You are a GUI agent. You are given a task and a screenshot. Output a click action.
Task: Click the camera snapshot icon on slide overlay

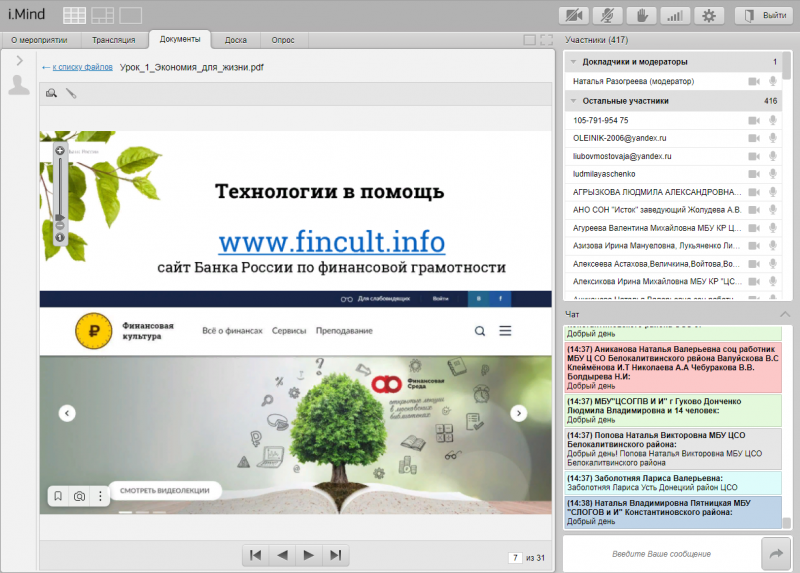pos(79,496)
